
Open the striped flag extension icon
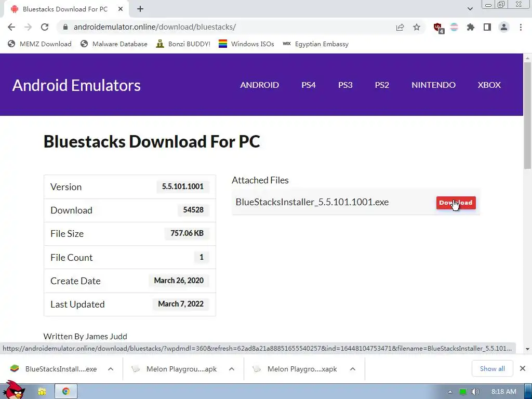click(x=454, y=27)
